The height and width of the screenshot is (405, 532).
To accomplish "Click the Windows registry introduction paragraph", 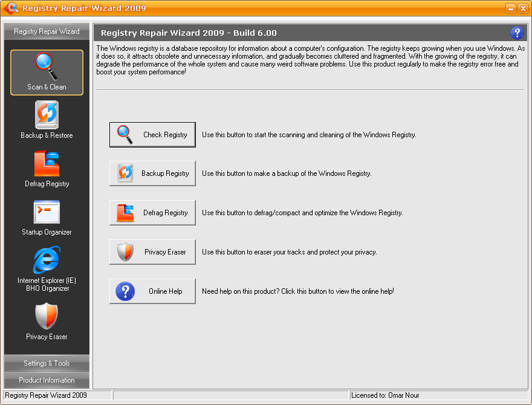I will point(311,60).
